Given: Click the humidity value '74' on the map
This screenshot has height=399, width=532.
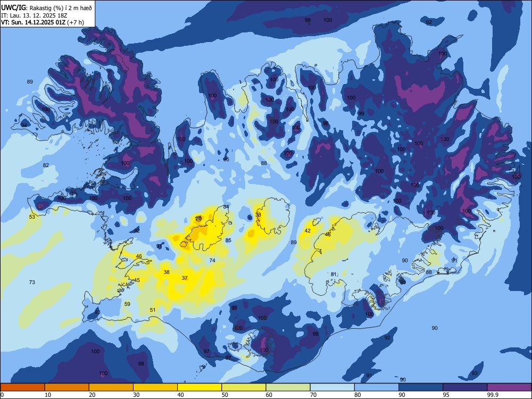Looking at the screenshot, I should click(212, 260).
